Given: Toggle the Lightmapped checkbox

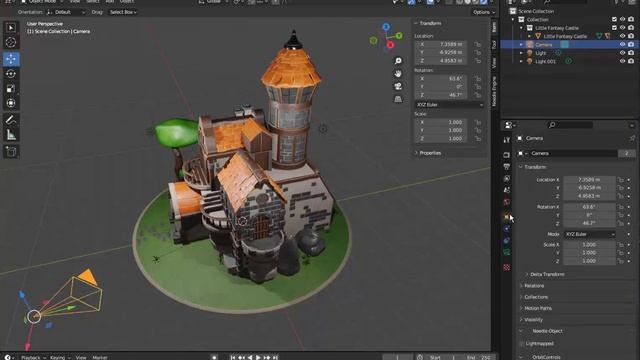Looking at the screenshot, I should [522, 344].
